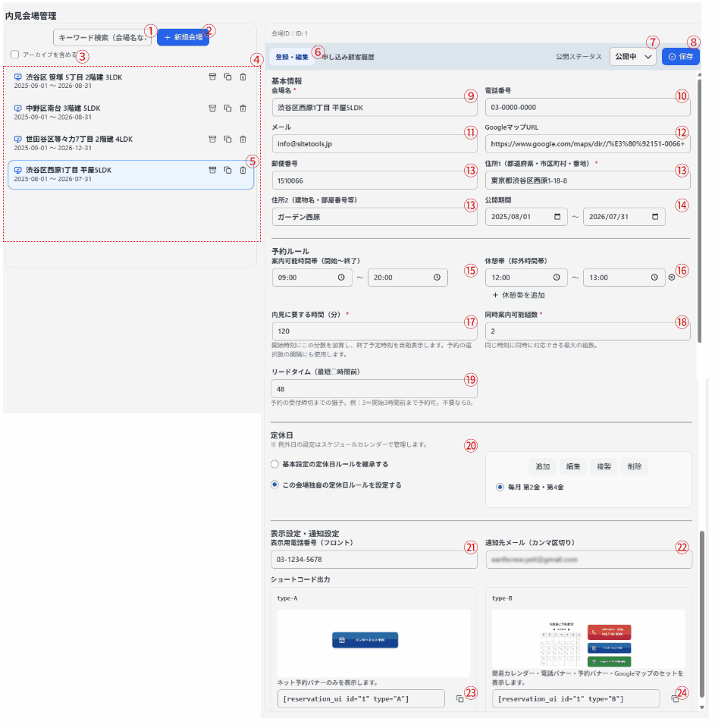The height and width of the screenshot is (728, 715).
Task: Switch to the 登録・編集 tab
Action: click(292, 57)
